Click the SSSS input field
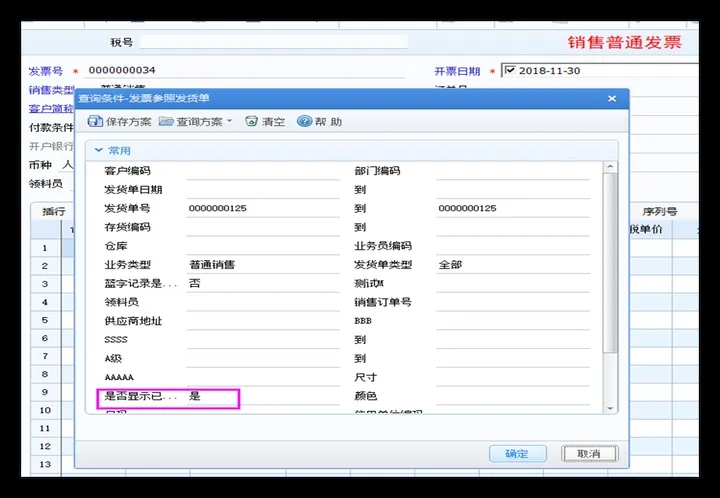This screenshot has width=720, height=498. tap(263, 340)
